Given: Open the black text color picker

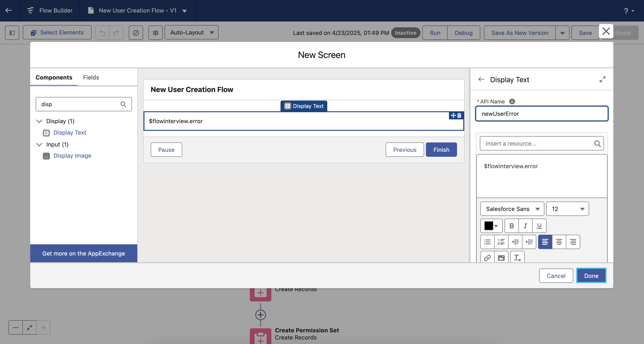Looking at the screenshot, I should coord(491,226).
